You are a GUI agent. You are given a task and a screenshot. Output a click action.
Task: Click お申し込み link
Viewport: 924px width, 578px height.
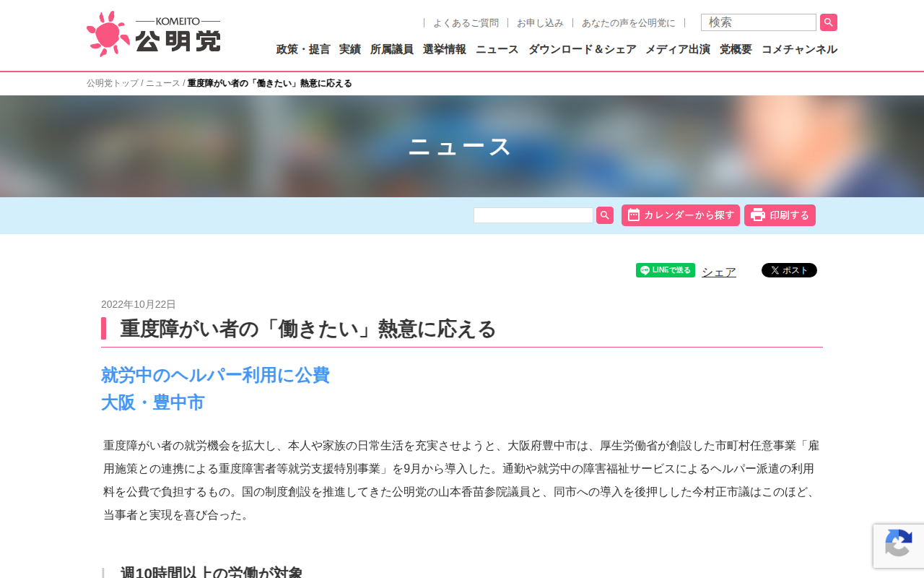540,23
